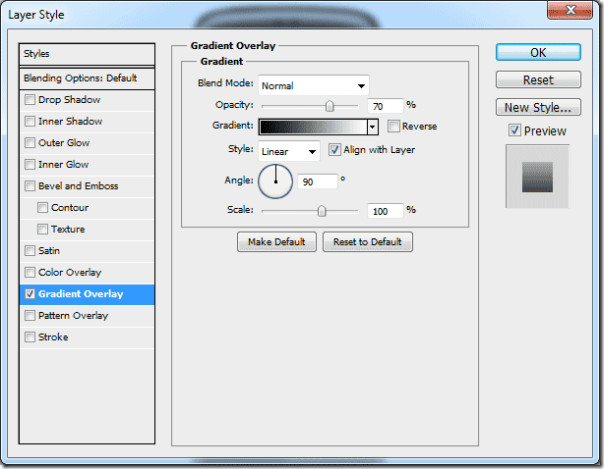Tick the Color Overlay checkbox

point(30,272)
